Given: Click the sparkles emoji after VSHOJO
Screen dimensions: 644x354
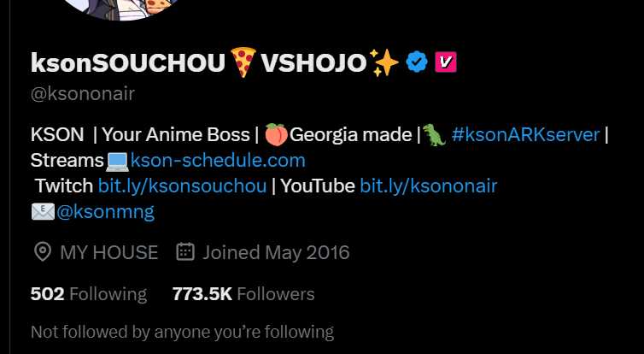Looking at the screenshot, I should click(x=384, y=62).
